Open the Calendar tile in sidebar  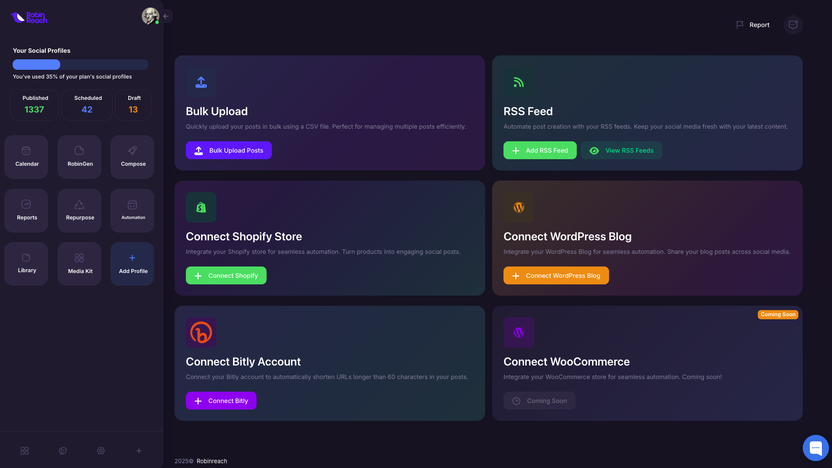tap(27, 156)
